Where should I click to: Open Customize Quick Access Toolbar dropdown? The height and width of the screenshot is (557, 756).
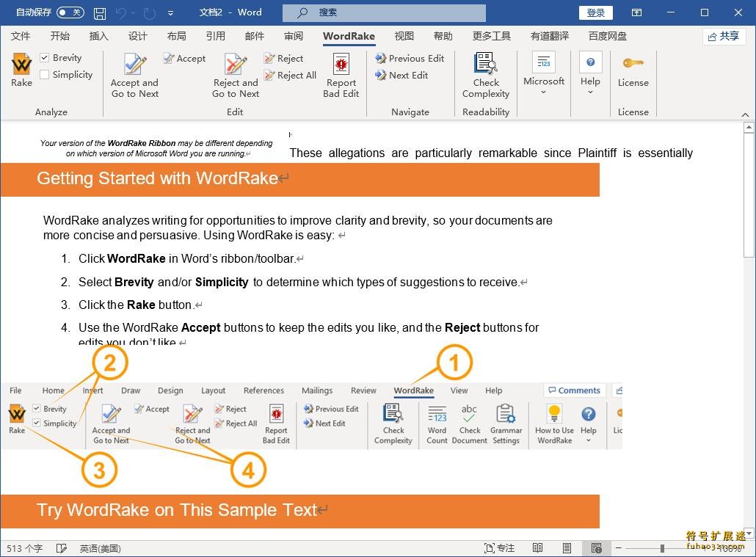click(x=171, y=13)
